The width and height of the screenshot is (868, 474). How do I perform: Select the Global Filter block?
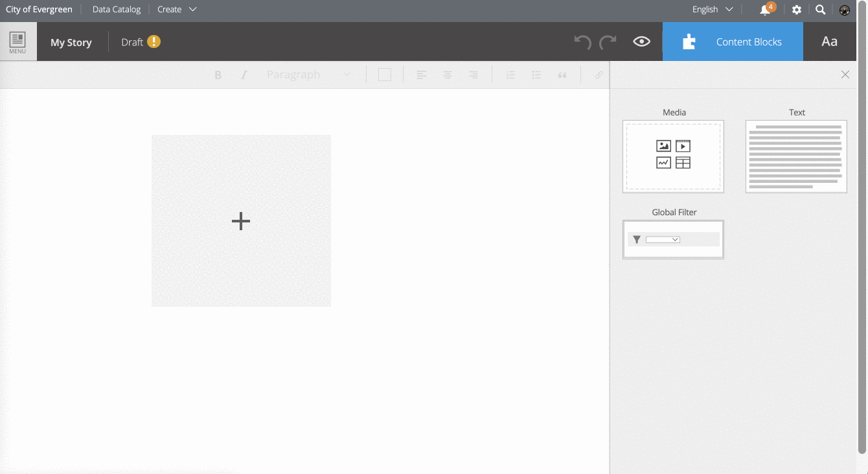(673, 239)
